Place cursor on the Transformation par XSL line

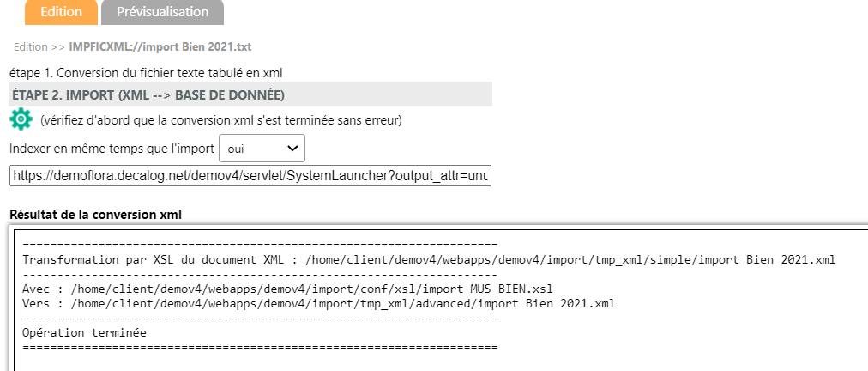pyautogui.click(x=429, y=259)
